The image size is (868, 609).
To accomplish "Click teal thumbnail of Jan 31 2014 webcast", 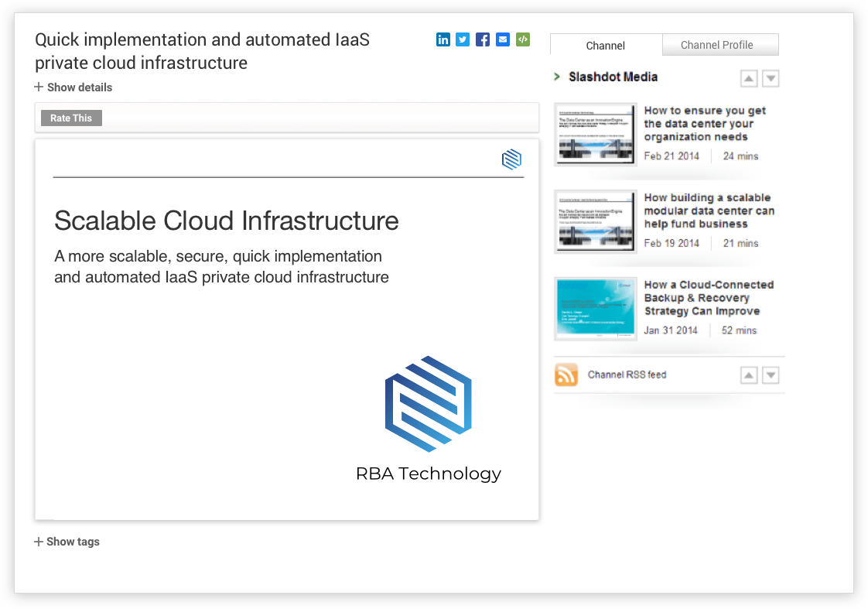I will 596,309.
